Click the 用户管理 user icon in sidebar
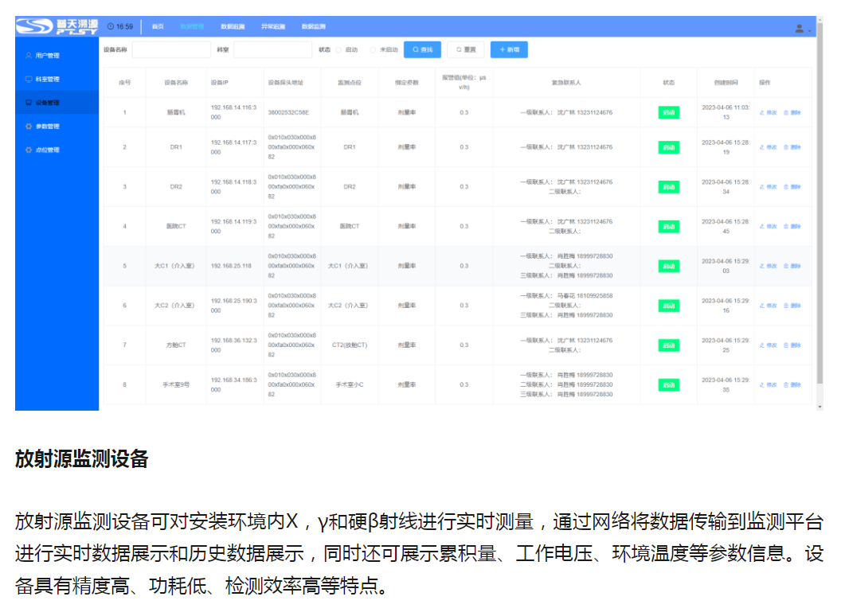The height and width of the screenshot is (616, 845). 29,56
